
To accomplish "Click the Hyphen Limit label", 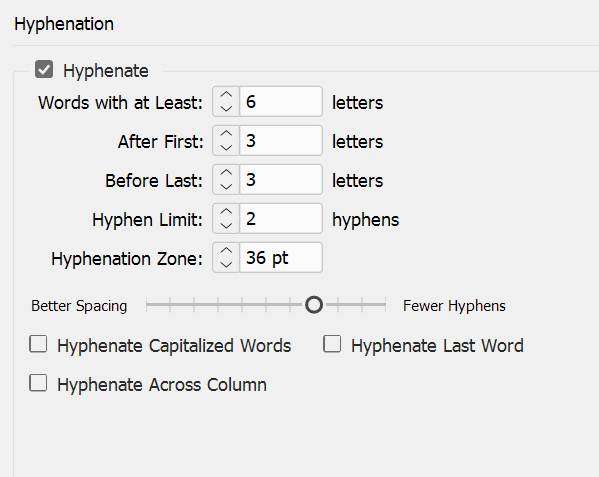I will click(147, 220).
